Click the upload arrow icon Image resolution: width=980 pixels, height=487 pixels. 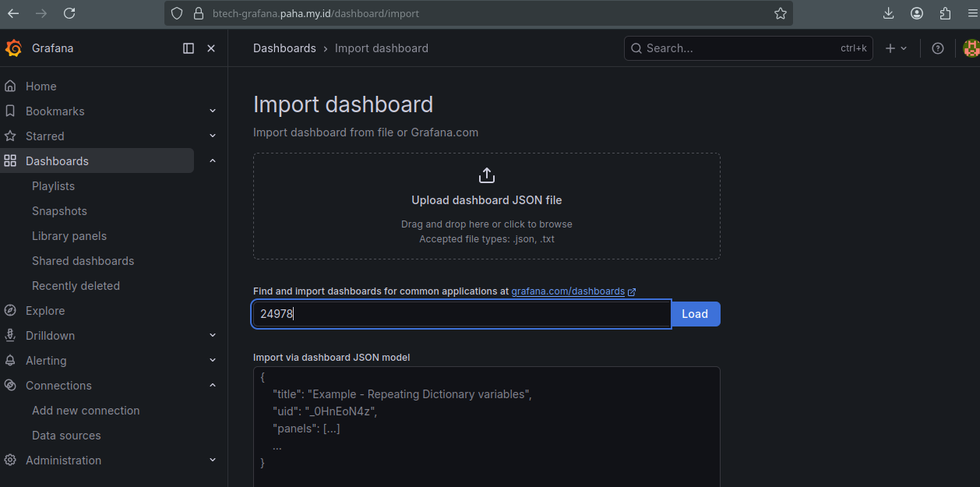tap(487, 175)
